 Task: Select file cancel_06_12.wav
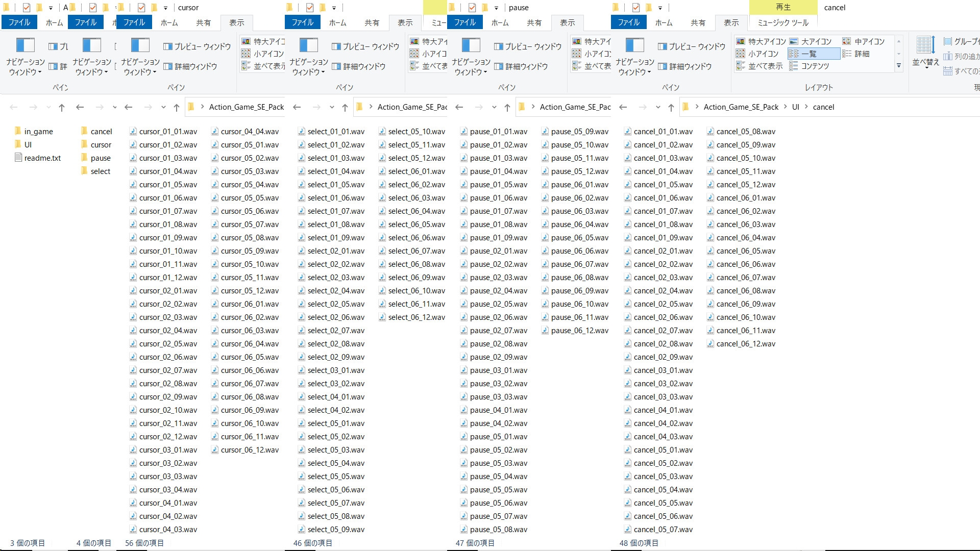coord(741,344)
